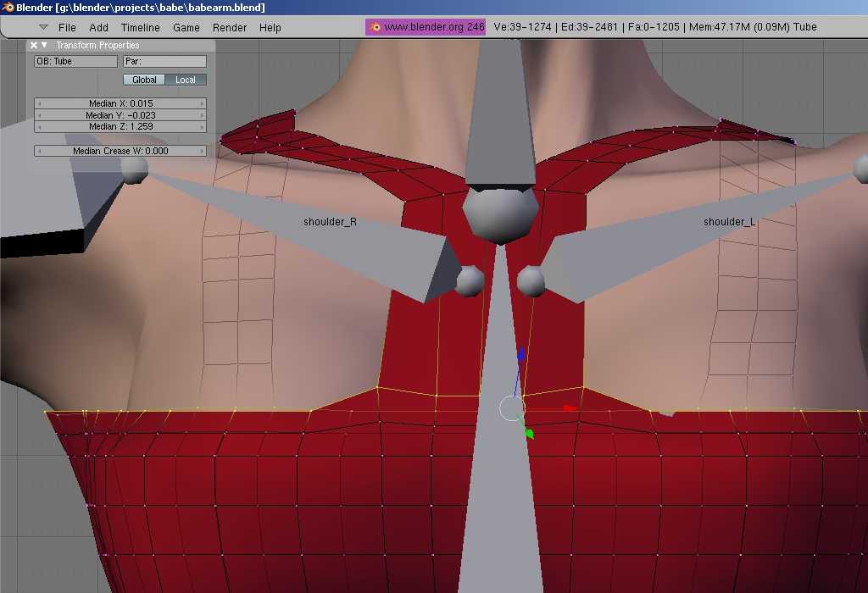Viewport: 868px width, 593px height.
Task: Decrease Median Y with left arrow
Action: pos(39,115)
